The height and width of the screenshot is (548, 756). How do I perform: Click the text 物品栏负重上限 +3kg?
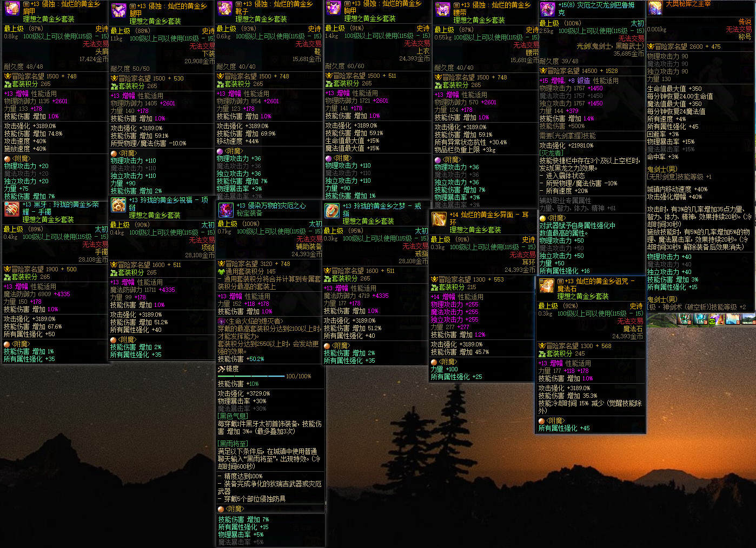465,150
